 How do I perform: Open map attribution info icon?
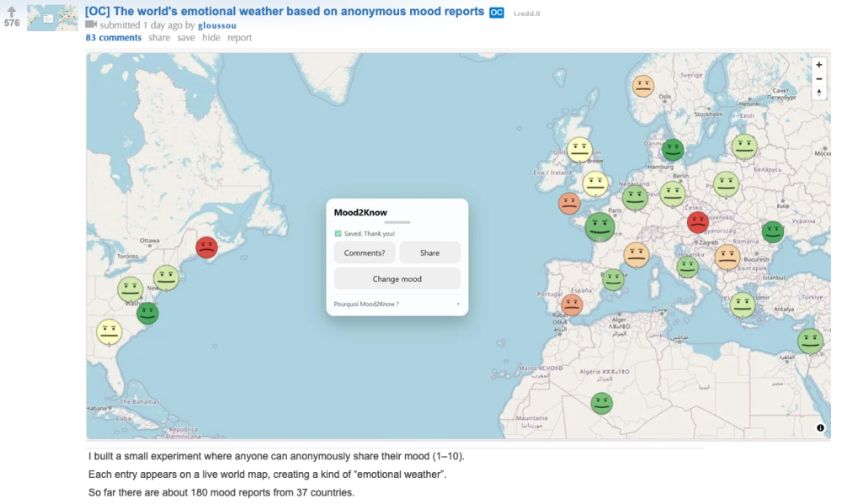(x=820, y=427)
